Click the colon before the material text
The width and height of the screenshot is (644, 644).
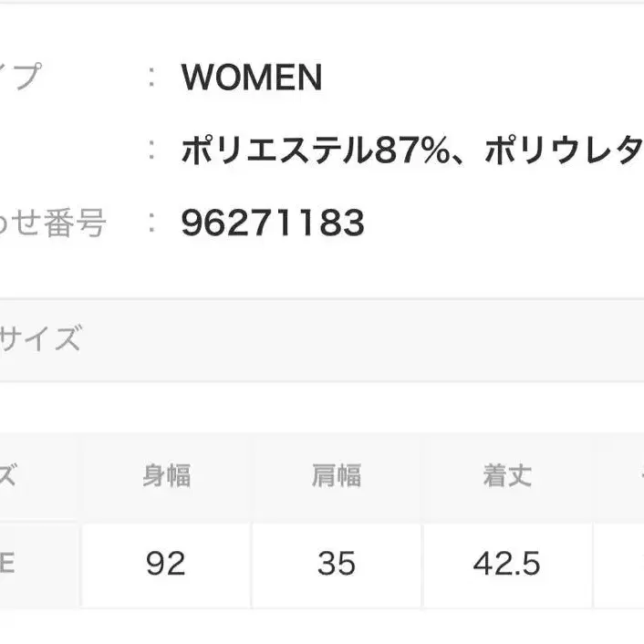coord(152,151)
